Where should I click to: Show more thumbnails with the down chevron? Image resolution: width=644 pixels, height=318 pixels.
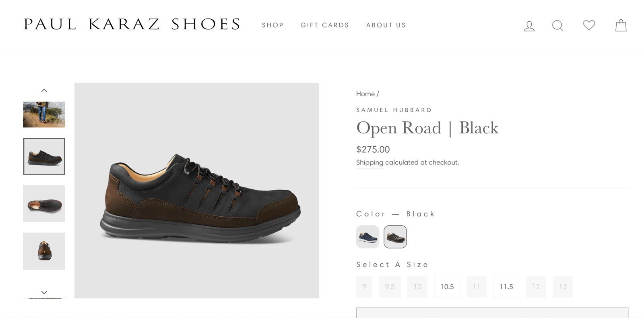pyautogui.click(x=44, y=292)
